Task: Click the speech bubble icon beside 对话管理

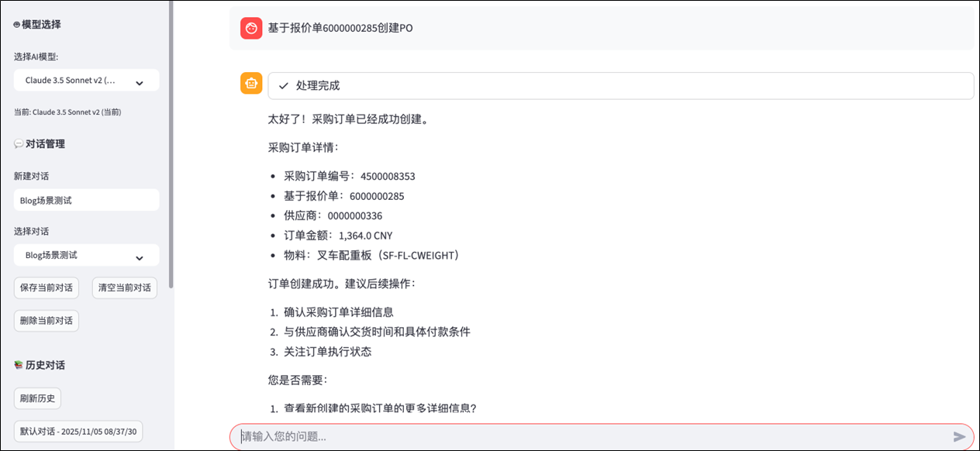Action: pos(19,144)
